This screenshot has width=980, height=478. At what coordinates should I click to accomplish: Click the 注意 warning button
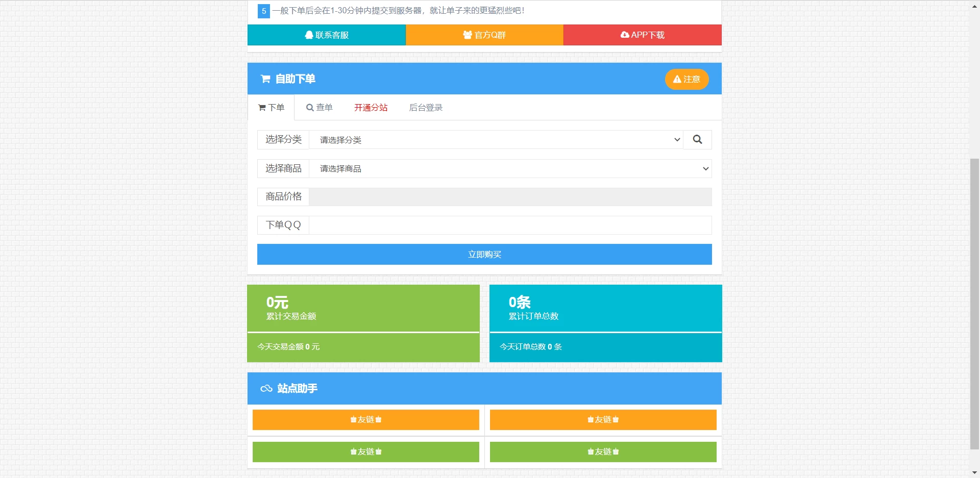click(x=687, y=79)
